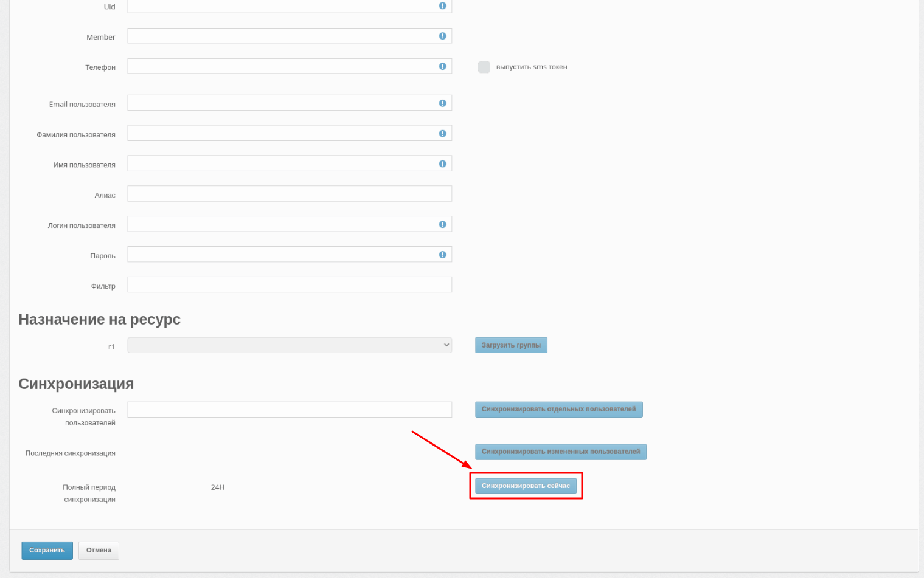
Task: Click info icon in Логин пользователя field
Action: (442, 224)
